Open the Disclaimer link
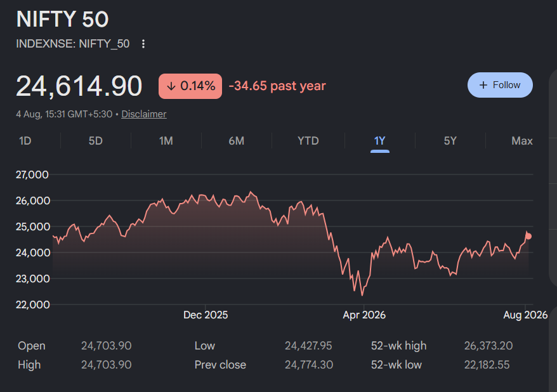 pos(144,114)
